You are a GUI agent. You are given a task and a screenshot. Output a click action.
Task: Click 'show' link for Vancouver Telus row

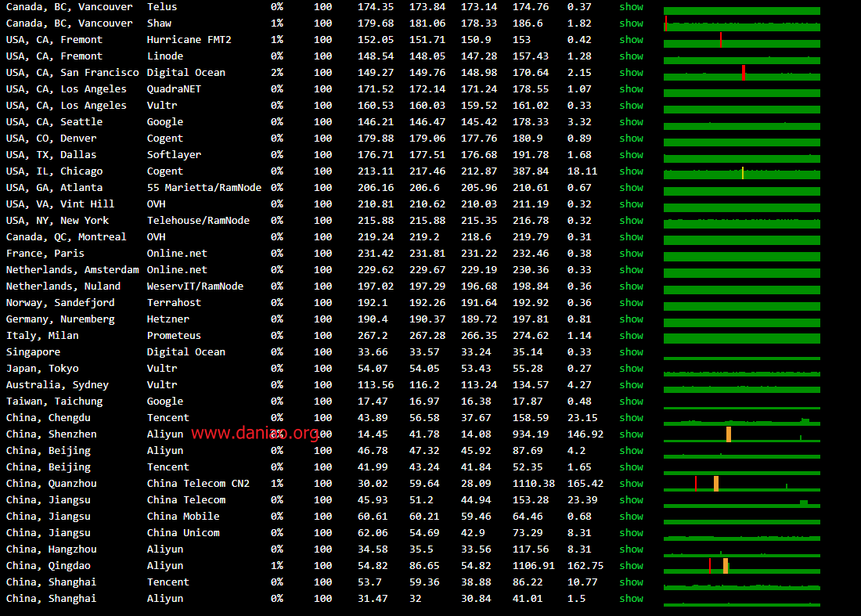(x=631, y=6)
